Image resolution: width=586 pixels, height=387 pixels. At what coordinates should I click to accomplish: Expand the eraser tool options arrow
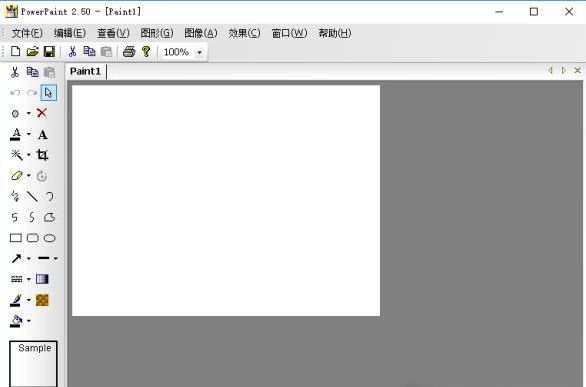coord(29,176)
